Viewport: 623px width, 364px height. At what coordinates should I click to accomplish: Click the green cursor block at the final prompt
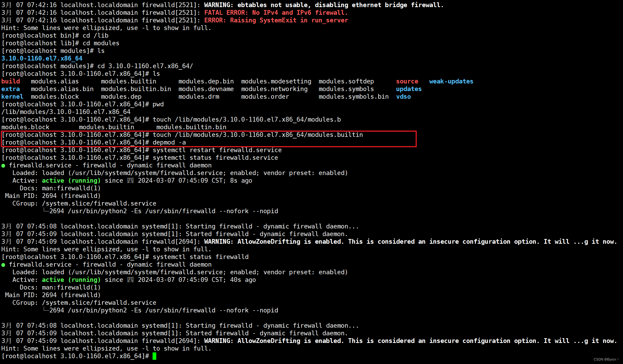click(154, 356)
